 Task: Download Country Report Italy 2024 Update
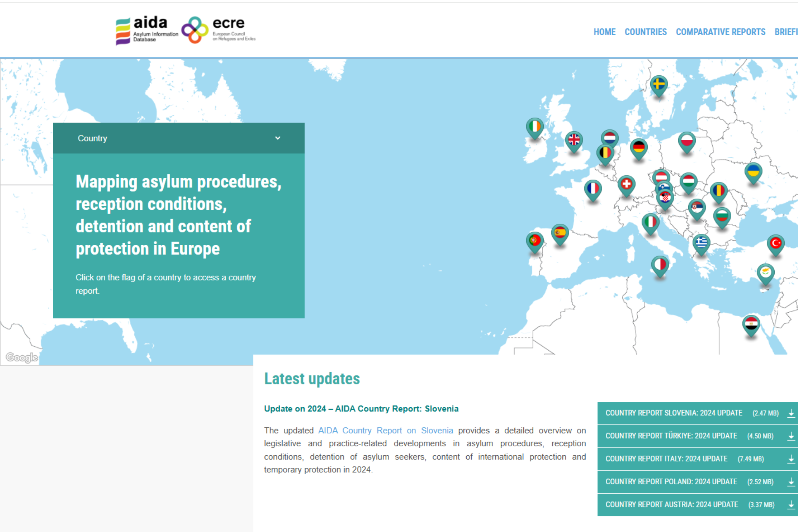[666, 459]
